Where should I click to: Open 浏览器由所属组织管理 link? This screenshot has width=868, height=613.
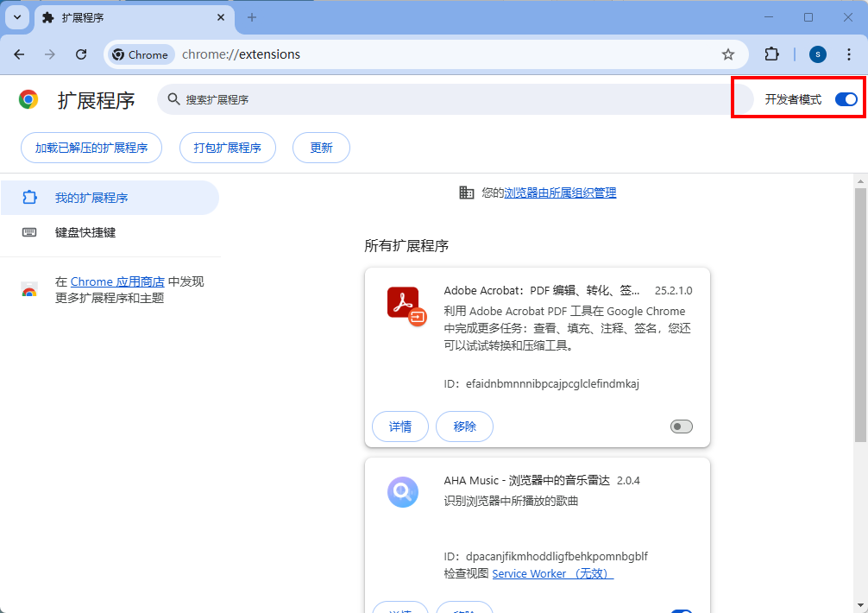(560, 193)
